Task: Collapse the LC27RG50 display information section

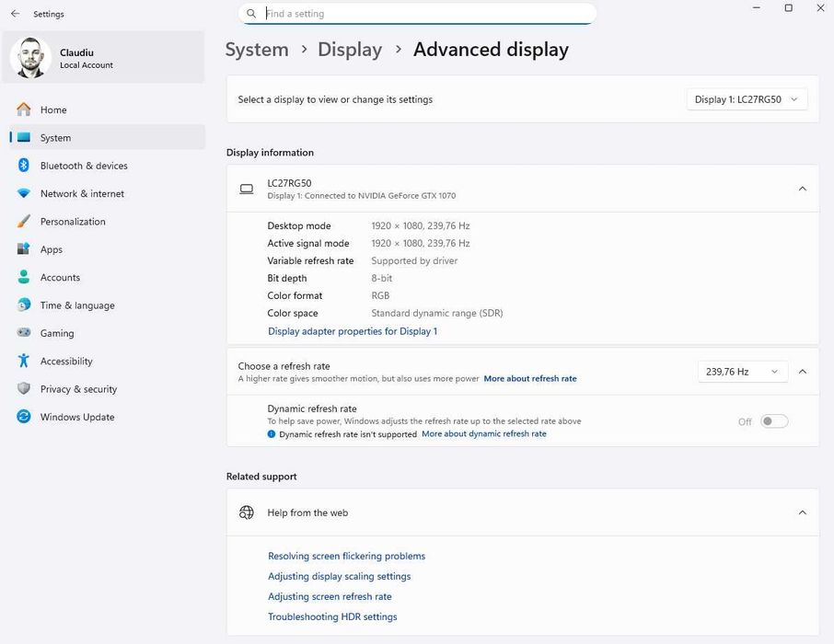Action: point(802,189)
